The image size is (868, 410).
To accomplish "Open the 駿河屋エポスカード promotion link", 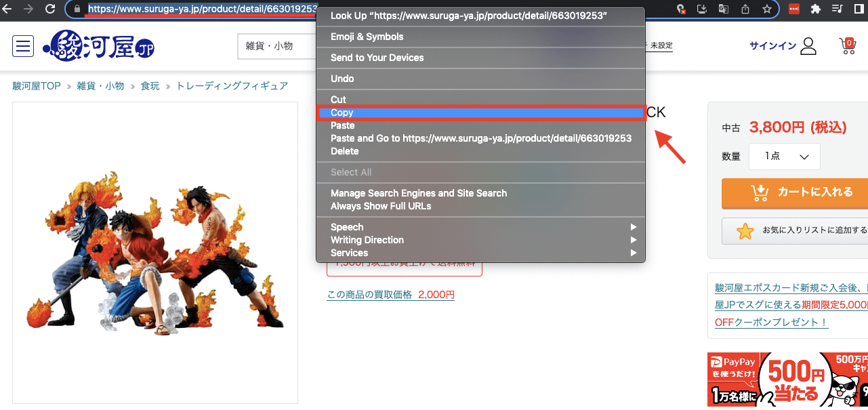I will (x=791, y=305).
